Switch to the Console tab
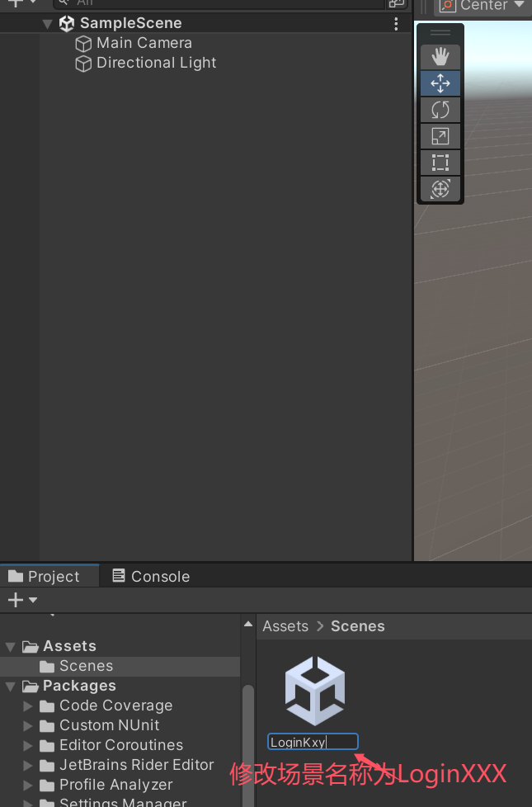 (151, 576)
